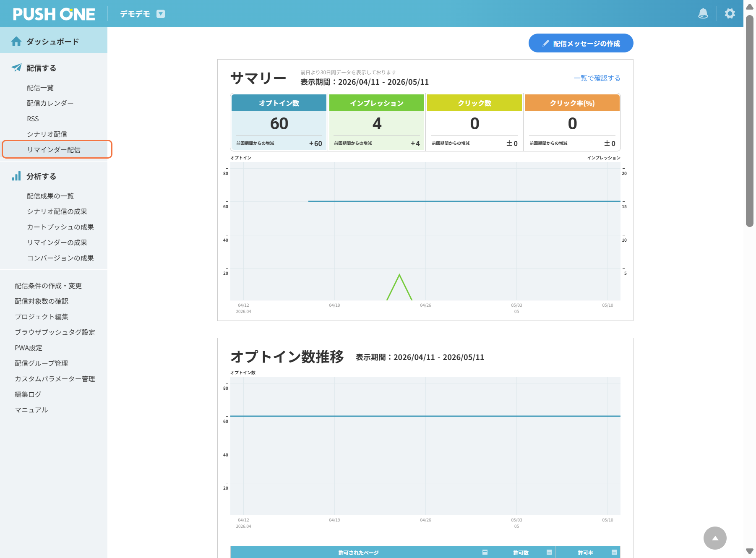Open 編集ログ in the sidebar

(x=28, y=394)
